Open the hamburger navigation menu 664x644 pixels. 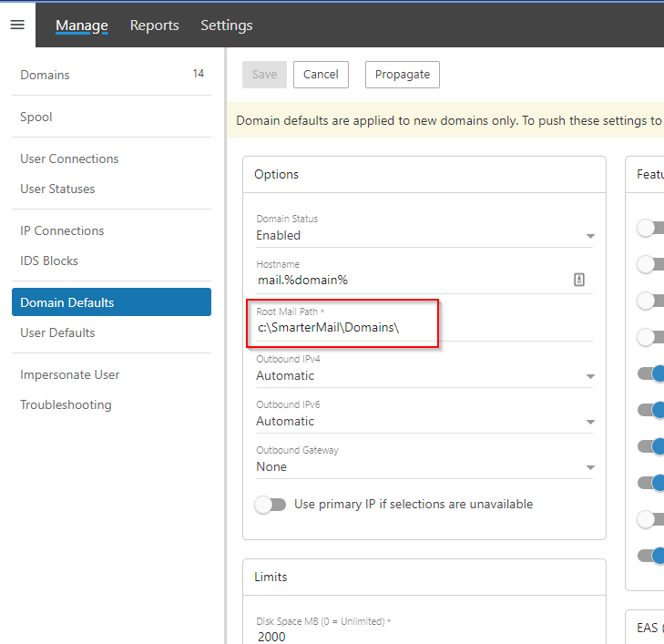pyautogui.click(x=17, y=25)
